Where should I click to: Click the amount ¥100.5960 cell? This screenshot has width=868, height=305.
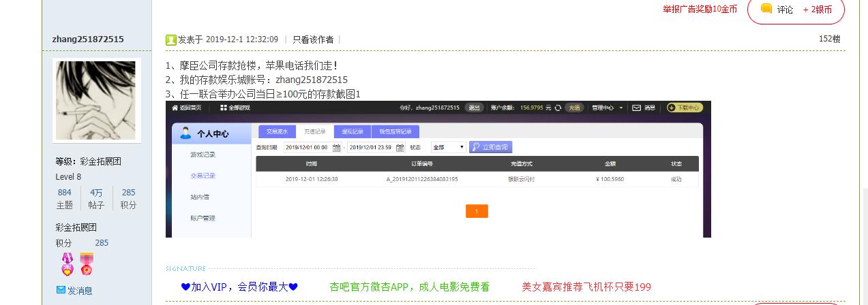click(610, 179)
